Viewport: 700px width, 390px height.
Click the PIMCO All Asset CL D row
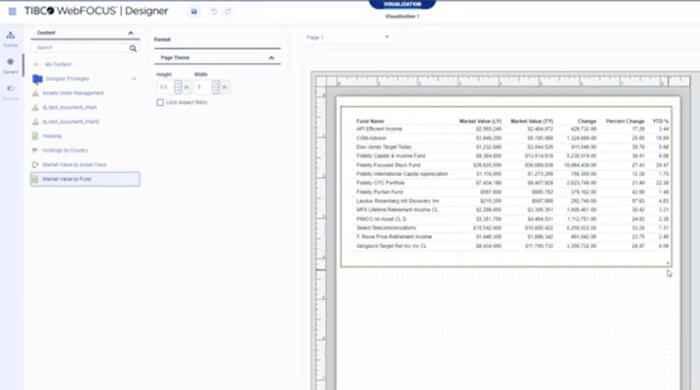click(x=512, y=219)
